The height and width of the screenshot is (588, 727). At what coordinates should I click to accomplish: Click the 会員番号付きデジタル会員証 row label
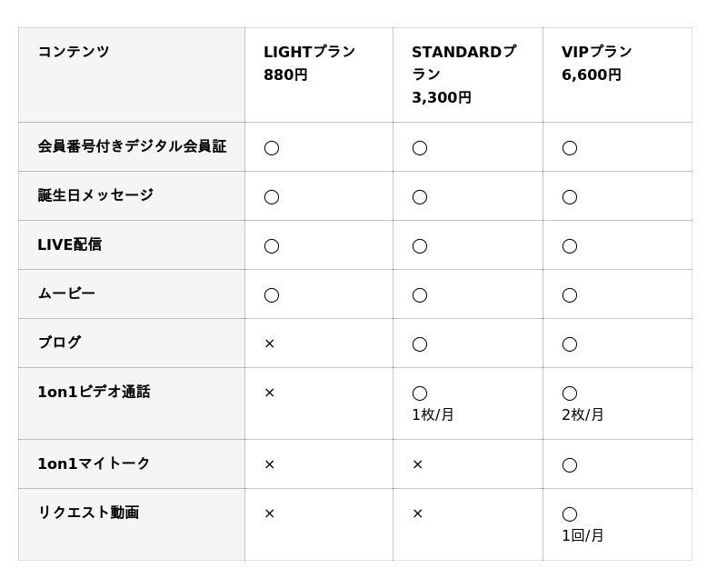pos(132,146)
